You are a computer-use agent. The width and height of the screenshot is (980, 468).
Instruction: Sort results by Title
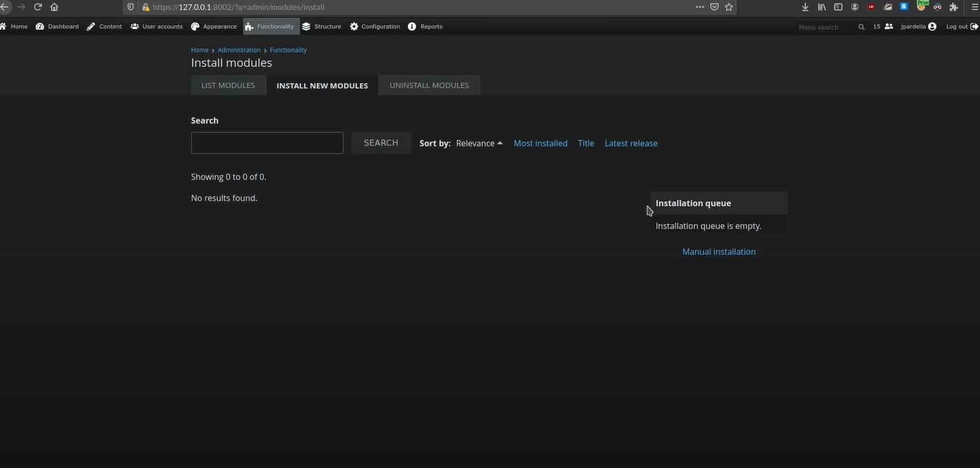[586, 143]
